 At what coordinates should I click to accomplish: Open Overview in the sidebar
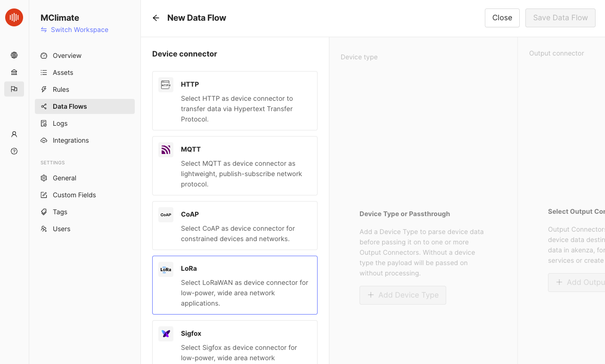pyautogui.click(x=85, y=56)
